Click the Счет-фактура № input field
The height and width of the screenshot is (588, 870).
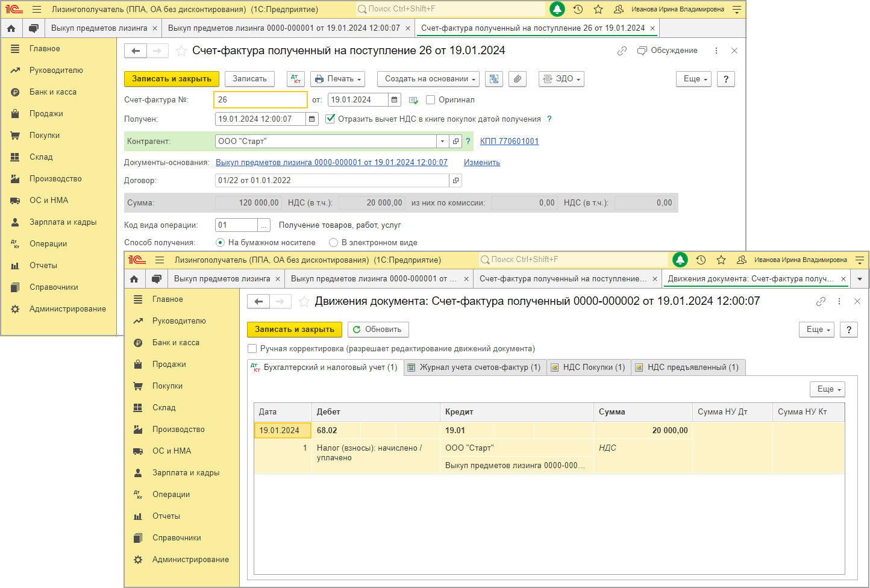pyautogui.click(x=260, y=100)
